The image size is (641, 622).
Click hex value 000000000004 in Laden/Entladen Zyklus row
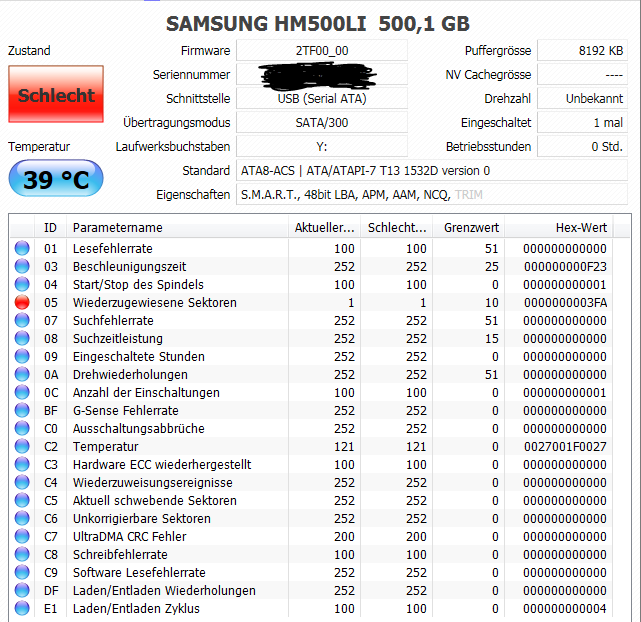[x=565, y=608]
